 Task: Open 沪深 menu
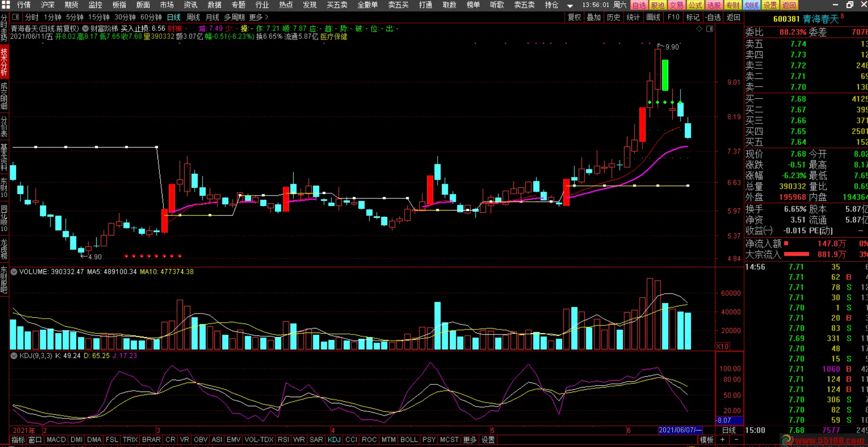[x=48, y=5]
